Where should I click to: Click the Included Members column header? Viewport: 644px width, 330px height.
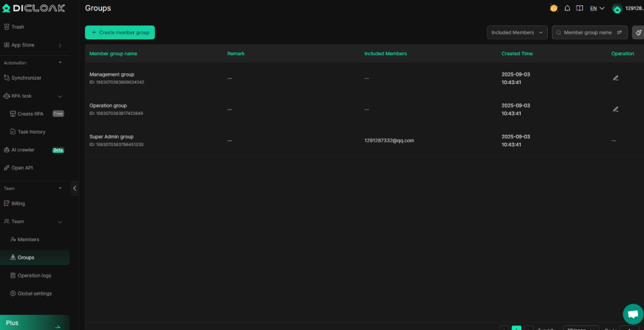[x=385, y=54]
